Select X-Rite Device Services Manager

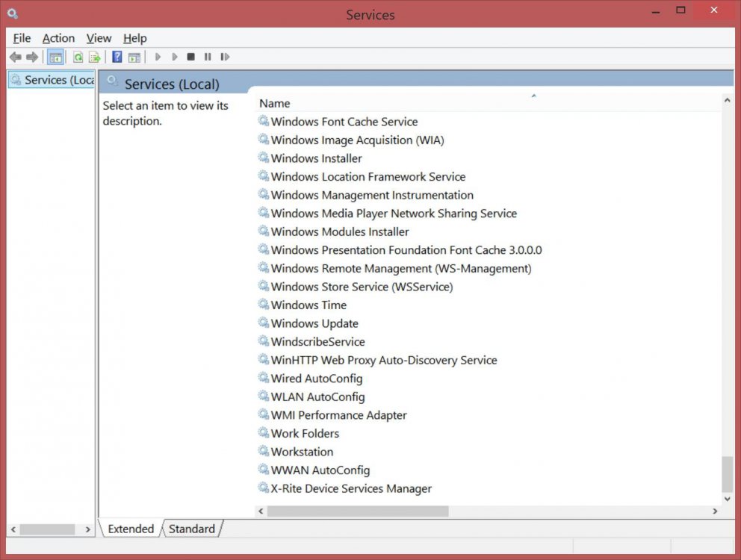(x=345, y=488)
